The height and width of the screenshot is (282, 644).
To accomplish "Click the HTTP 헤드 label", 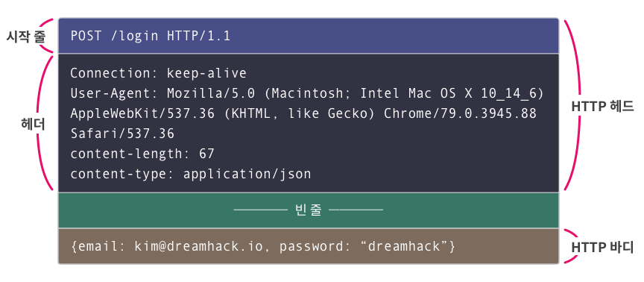I will click(x=602, y=107).
